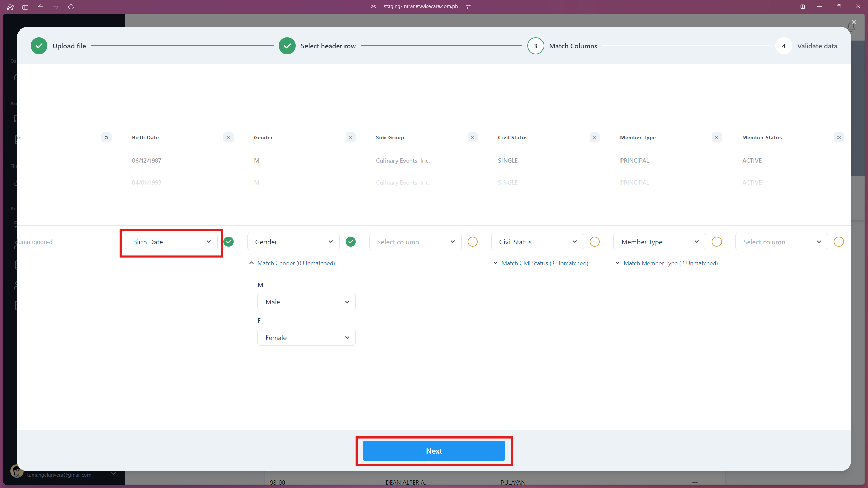Navigate back with the browser back arrow
The image size is (868, 488).
[x=40, y=7]
